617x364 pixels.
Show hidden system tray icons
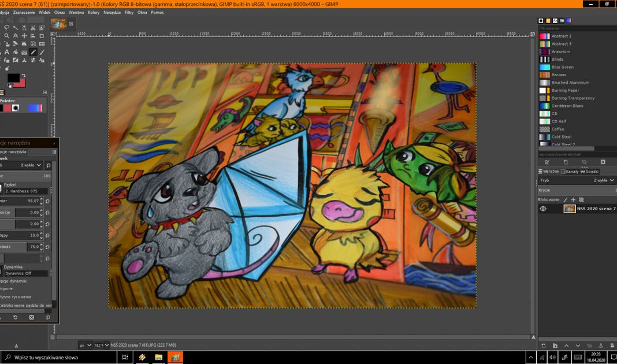tap(531, 357)
